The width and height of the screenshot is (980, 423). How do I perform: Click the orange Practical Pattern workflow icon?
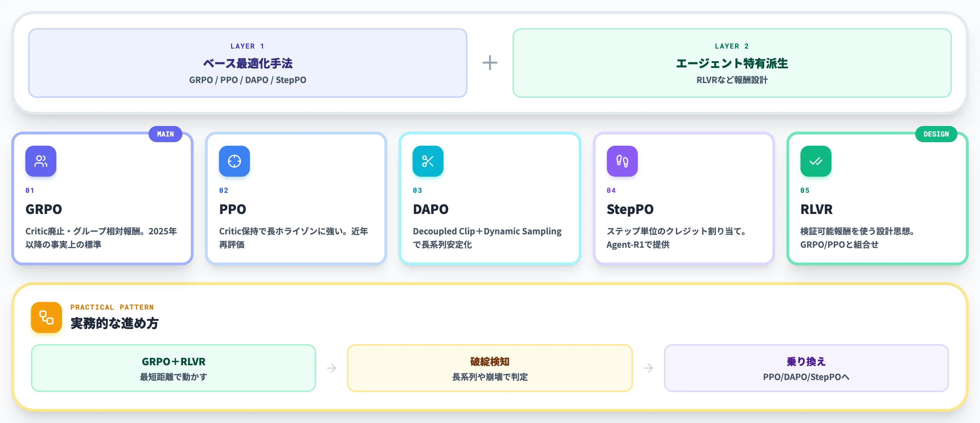coord(46,317)
